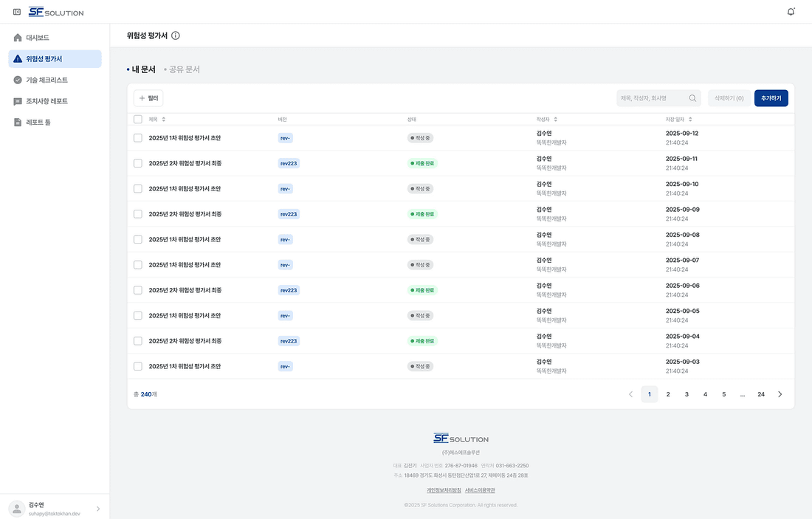The width and height of the screenshot is (812, 519).
Task: Go to page 5
Action: (x=724, y=394)
